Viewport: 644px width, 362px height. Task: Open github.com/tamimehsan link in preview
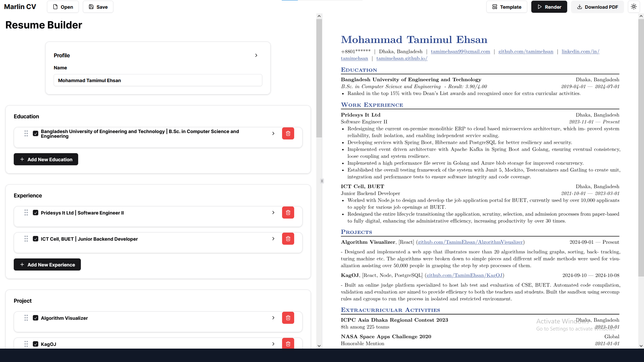tap(526, 51)
